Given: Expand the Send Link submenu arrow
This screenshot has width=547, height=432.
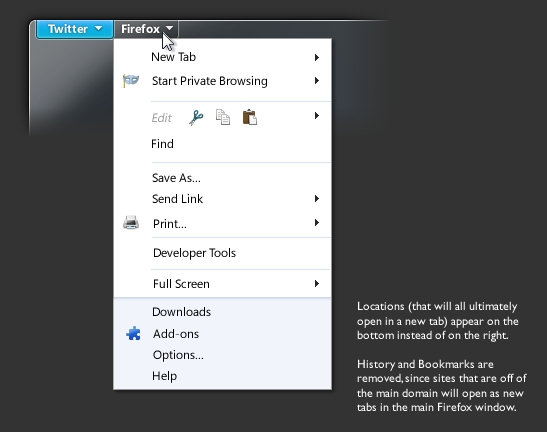Looking at the screenshot, I should pyautogui.click(x=317, y=199).
